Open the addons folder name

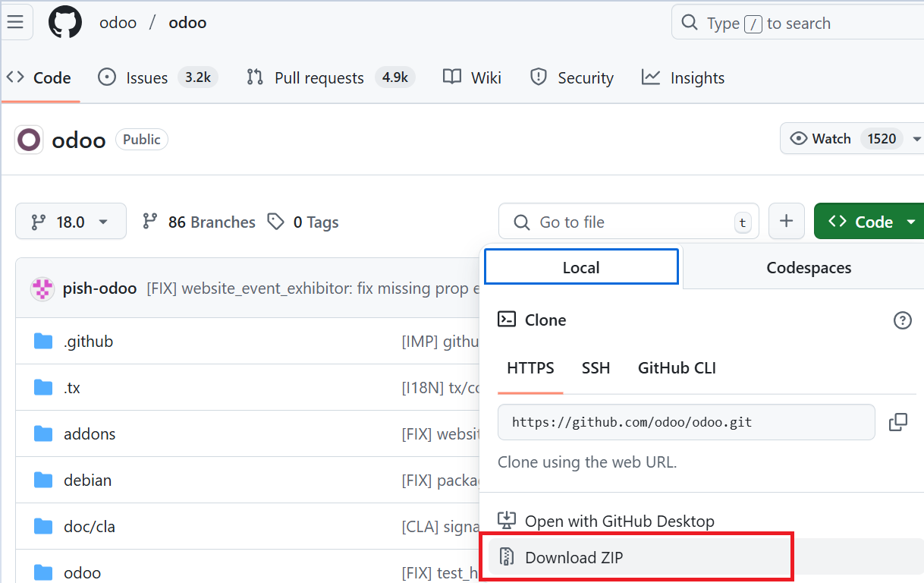click(x=90, y=434)
